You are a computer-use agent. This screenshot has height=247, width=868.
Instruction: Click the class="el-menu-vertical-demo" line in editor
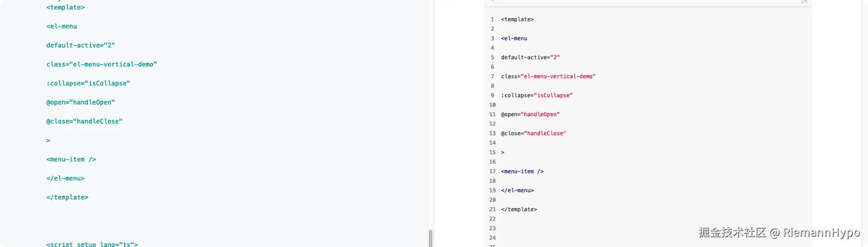pyautogui.click(x=101, y=64)
